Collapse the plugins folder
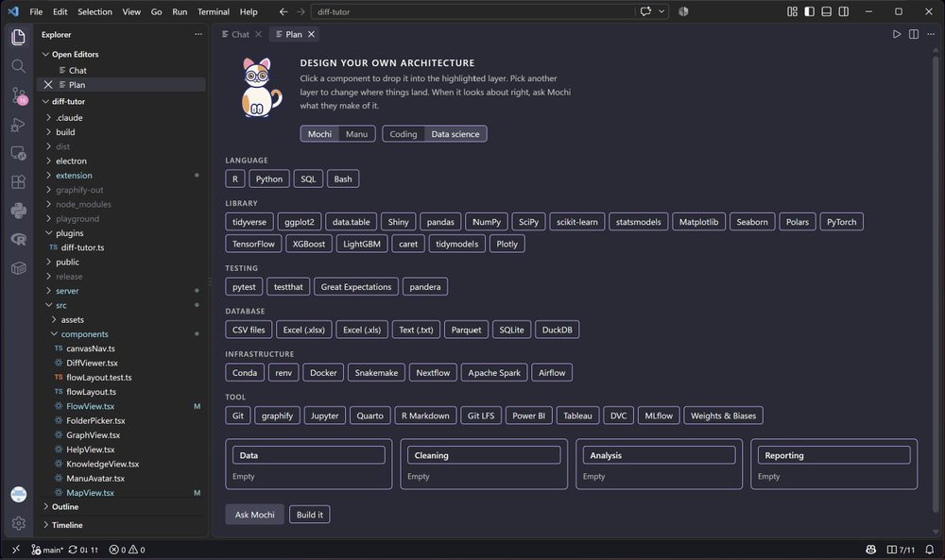The width and height of the screenshot is (945, 560). [121, 233]
